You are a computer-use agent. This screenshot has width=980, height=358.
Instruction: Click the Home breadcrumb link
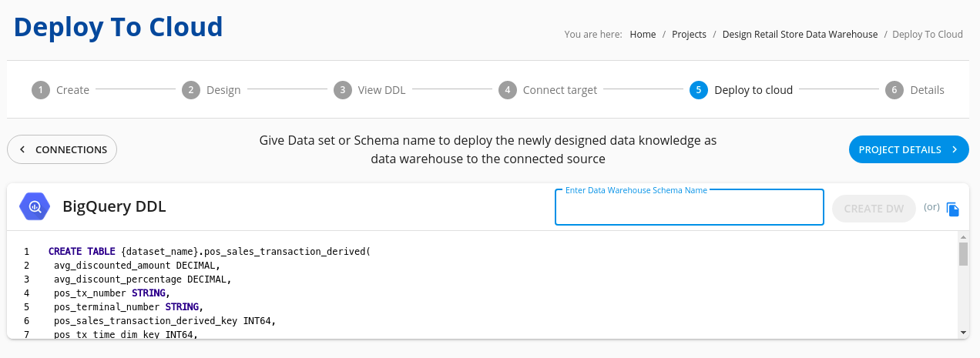tap(643, 35)
